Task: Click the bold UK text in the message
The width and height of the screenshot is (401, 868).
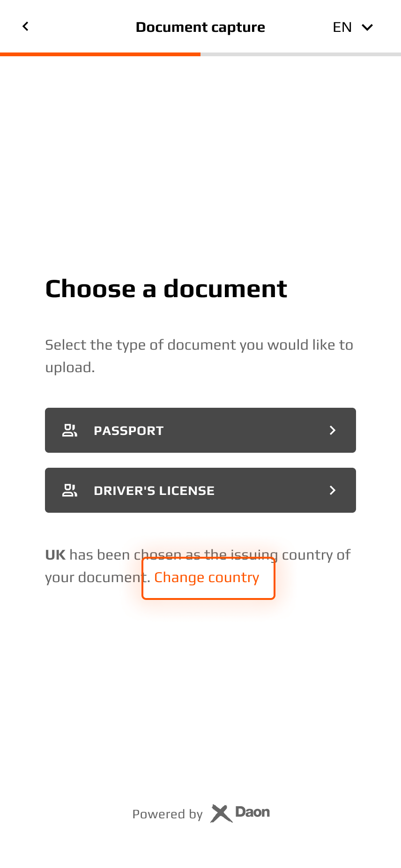Action: pos(55,554)
